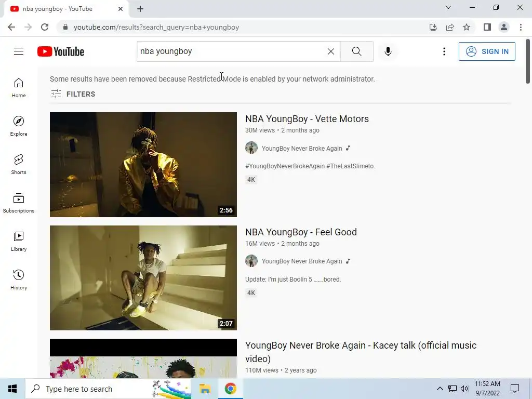Open YouTube settings three-dot menu

point(444,51)
